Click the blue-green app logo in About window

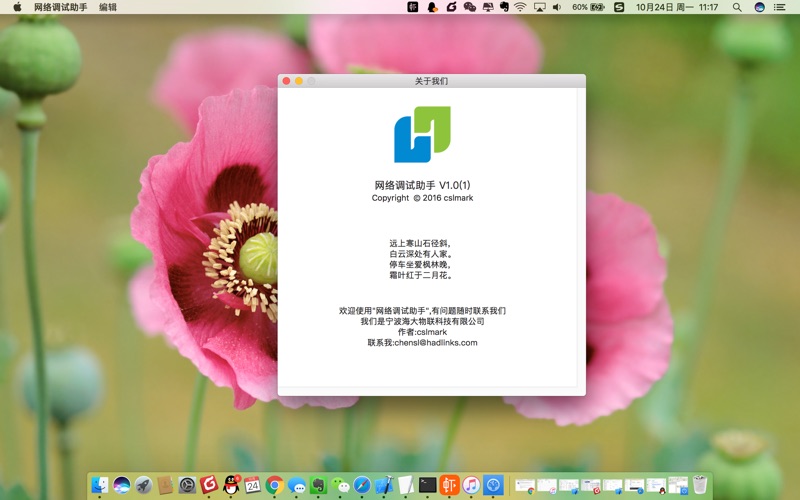(422, 134)
